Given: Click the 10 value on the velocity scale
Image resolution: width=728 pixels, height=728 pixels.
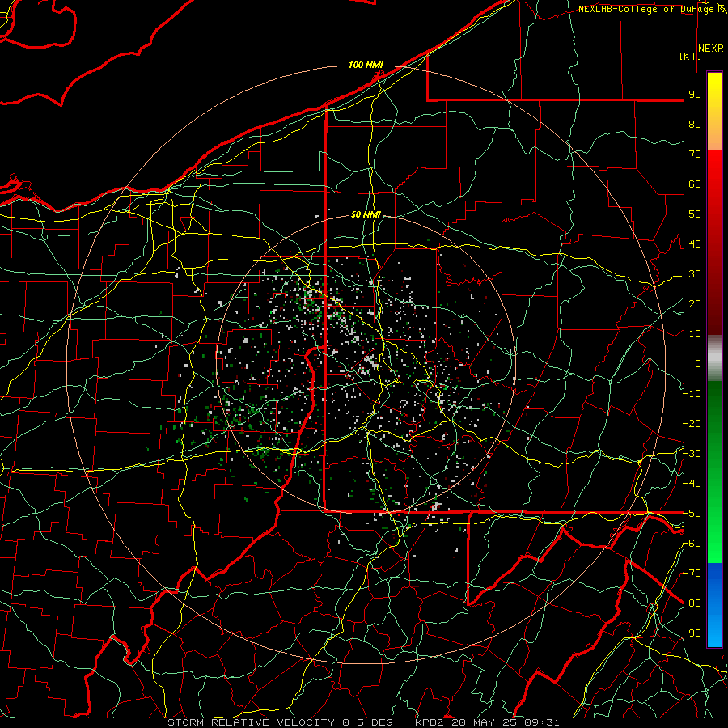Looking at the screenshot, I should (695, 334).
